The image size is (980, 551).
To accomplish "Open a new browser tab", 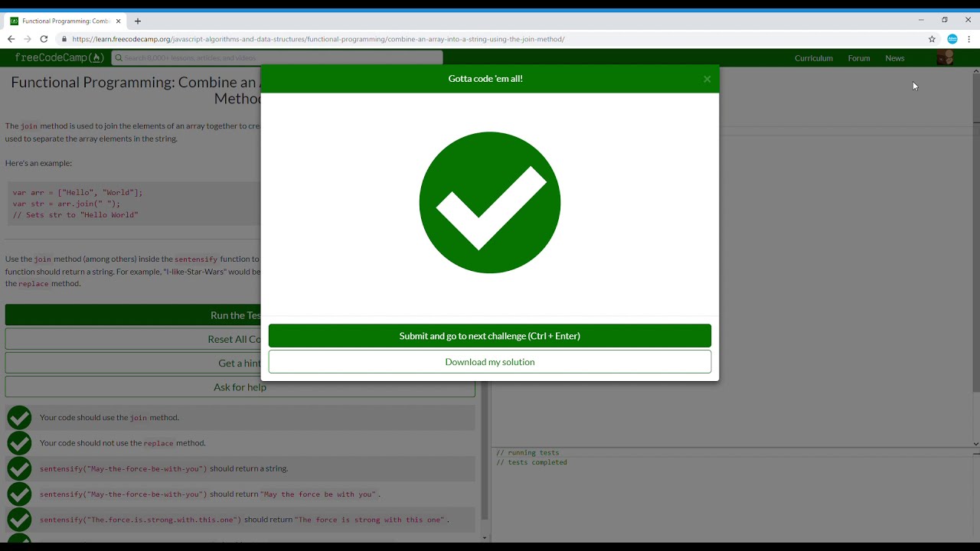I will (x=138, y=21).
